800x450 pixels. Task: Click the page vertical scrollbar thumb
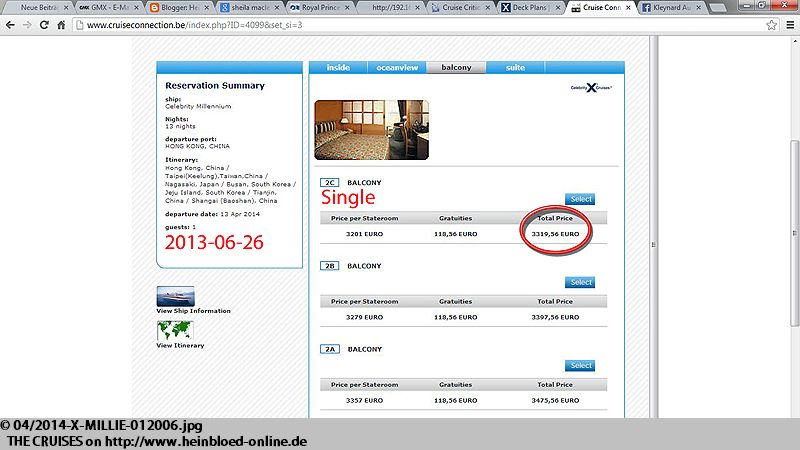coord(794,233)
